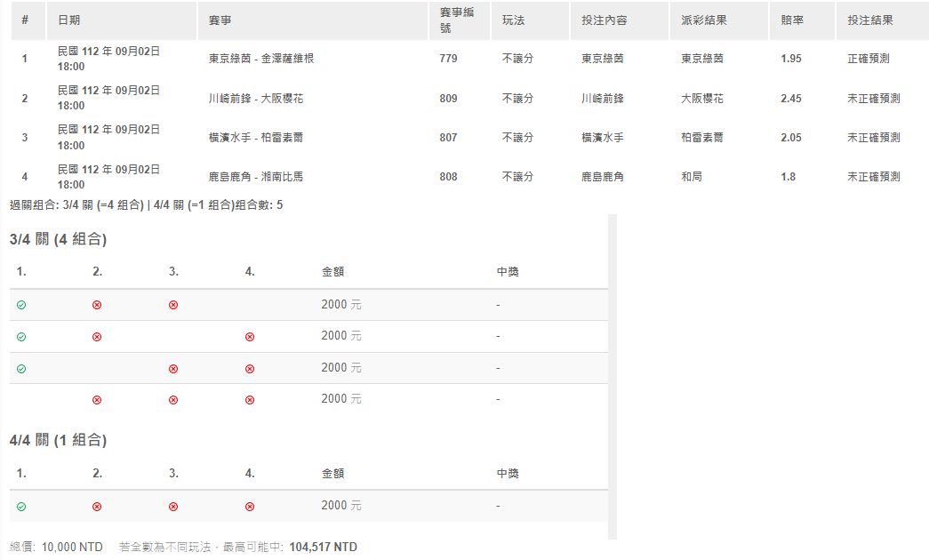The width and height of the screenshot is (929, 560).
Task: Click the 金額 header in the 3/4 關 table
Action: pyautogui.click(x=333, y=272)
